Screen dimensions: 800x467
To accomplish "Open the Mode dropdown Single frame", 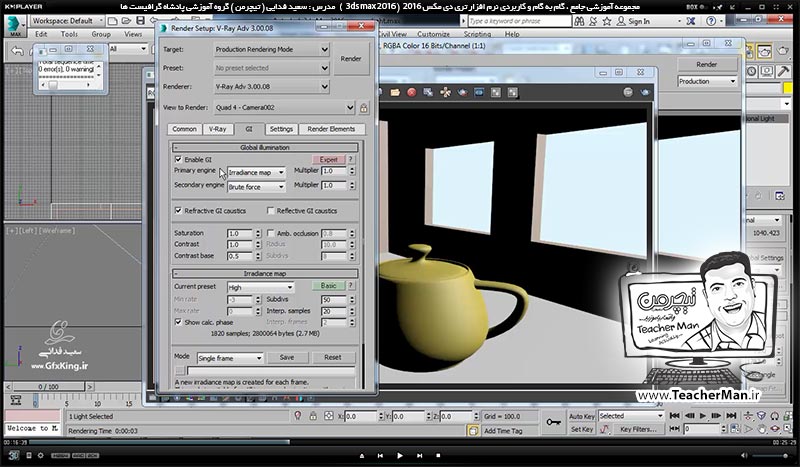I will point(230,358).
